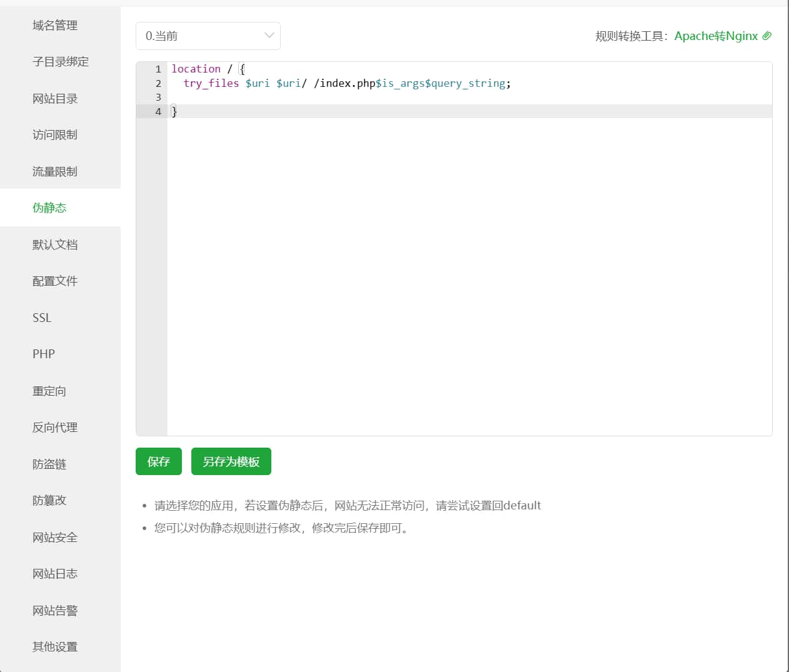Click the dropdown arrow on the template selector
Image resolution: width=789 pixels, height=672 pixels.
point(269,36)
